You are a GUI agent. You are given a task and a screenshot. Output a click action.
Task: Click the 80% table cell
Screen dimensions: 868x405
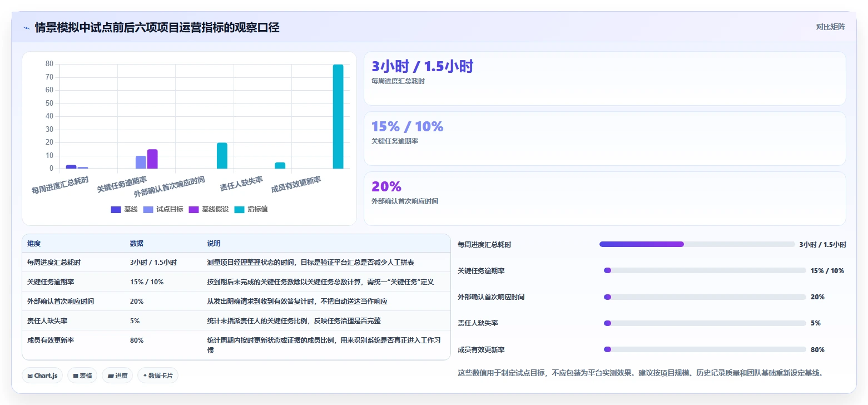click(137, 340)
